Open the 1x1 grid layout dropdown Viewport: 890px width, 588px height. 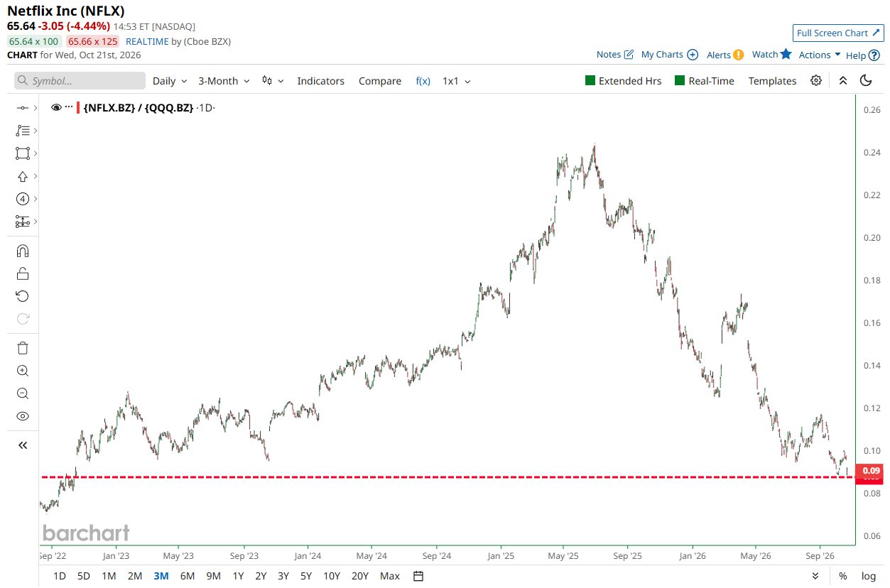tap(457, 81)
